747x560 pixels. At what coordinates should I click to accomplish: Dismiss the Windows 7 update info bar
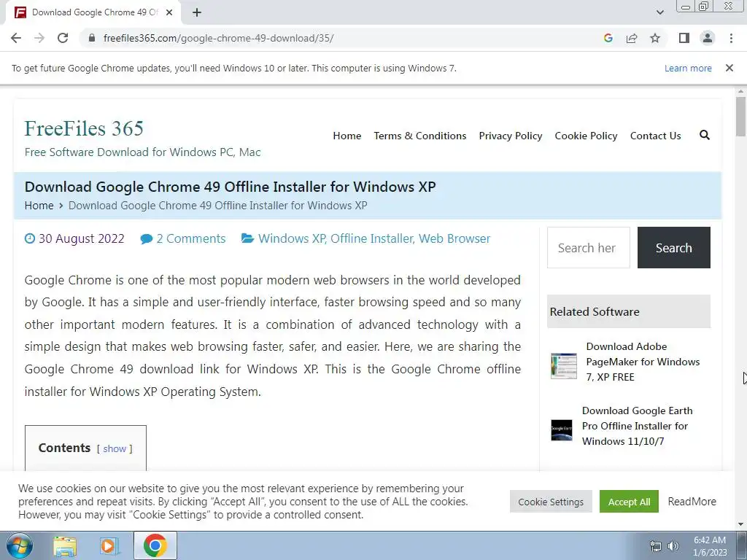(x=729, y=68)
